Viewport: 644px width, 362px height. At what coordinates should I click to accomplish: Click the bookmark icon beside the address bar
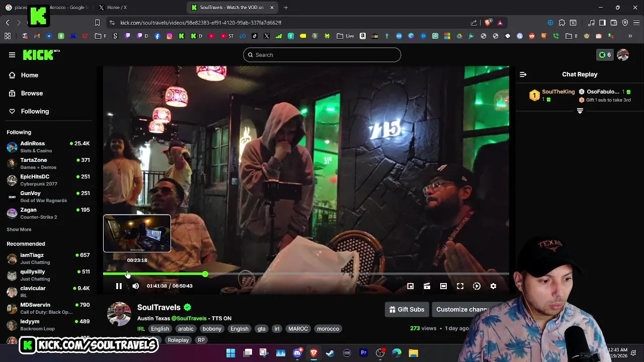tap(97, 23)
